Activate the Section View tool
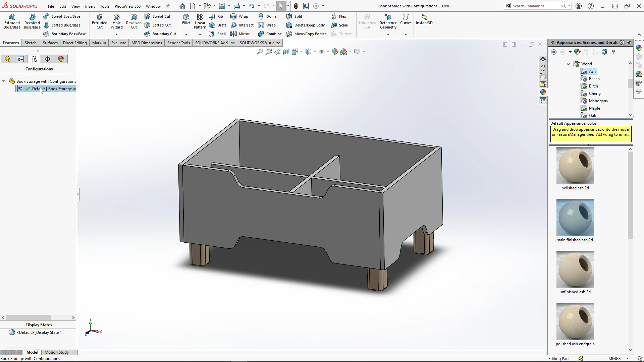This screenshot has height=362, width=644. tap(286, 52)
